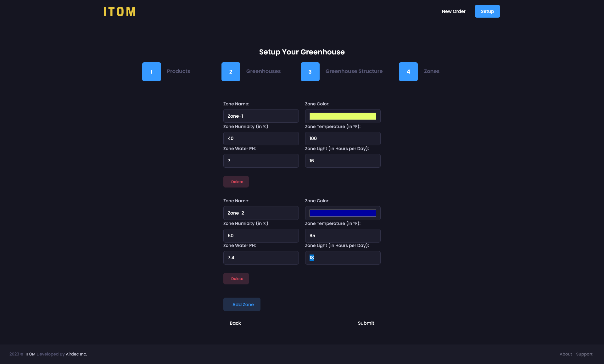
Task: Submit the greenhouse setup
Action: click(366, 323)
